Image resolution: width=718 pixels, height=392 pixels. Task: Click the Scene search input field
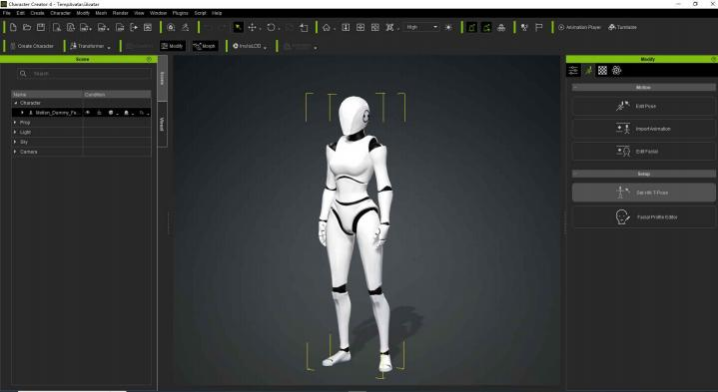(84, 73)
